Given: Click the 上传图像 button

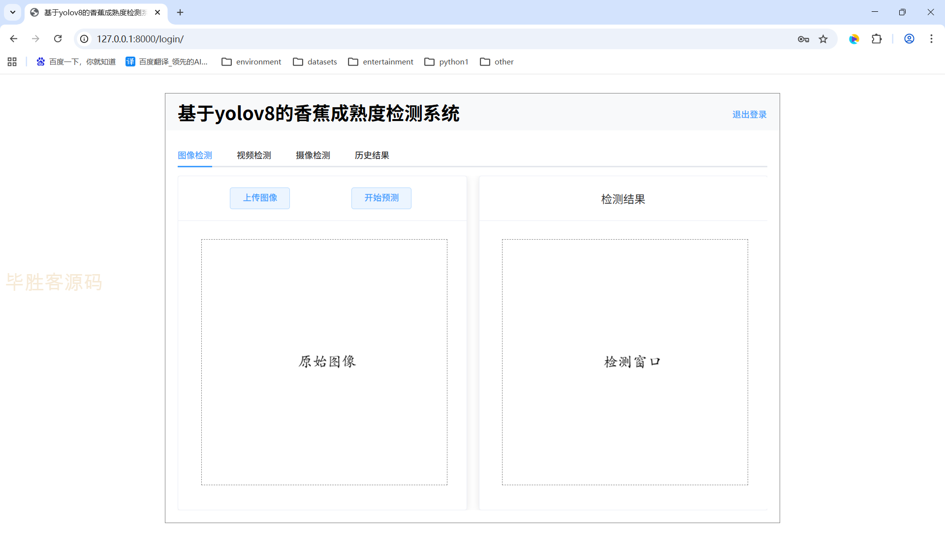Looking at the screenshot, I should pyautogui.click(x=260, y=198).
